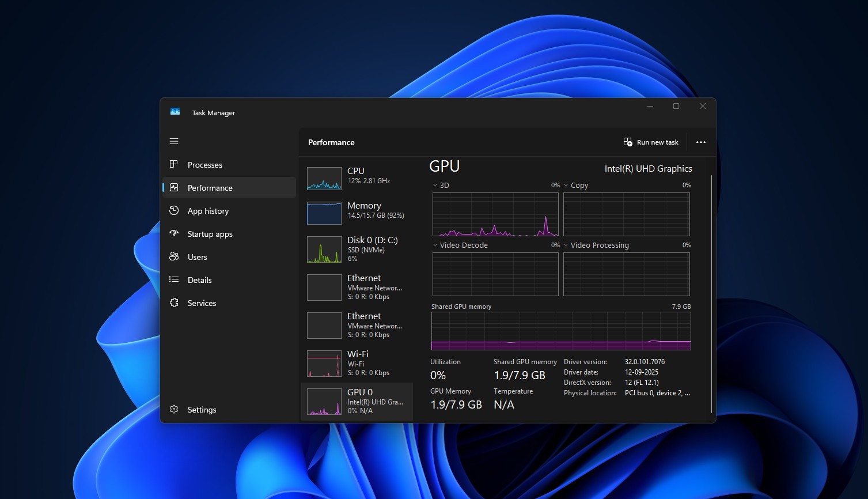Click the App history clock icon

[174, 210]
